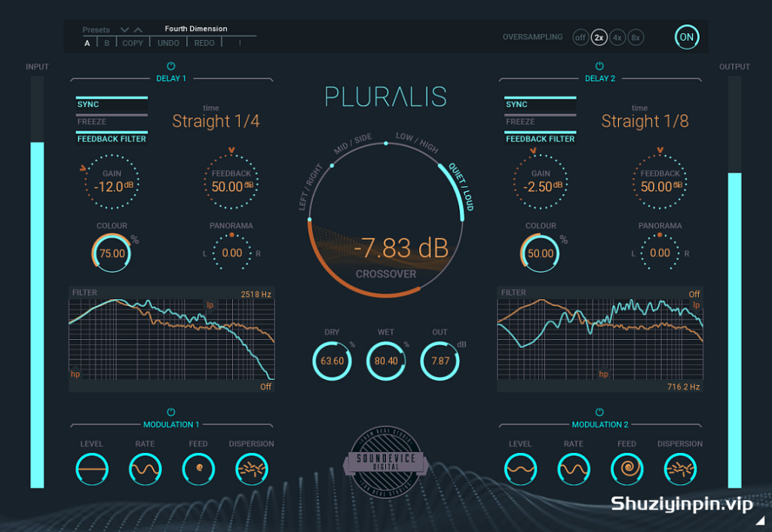Image resolution: width=772 pixels, height=532 pixels.
Task: Click the Delay 1 PANORAMA dial
Action: coord(232,252)
